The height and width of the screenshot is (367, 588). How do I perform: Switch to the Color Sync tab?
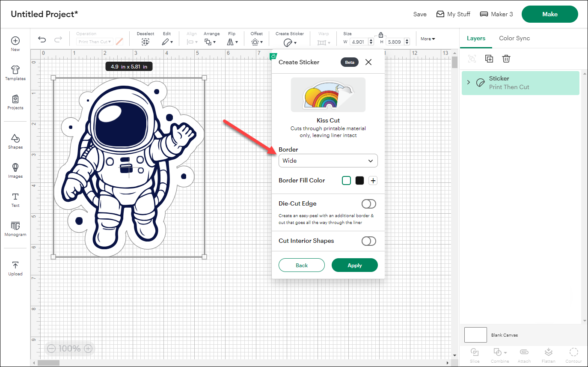514,38
